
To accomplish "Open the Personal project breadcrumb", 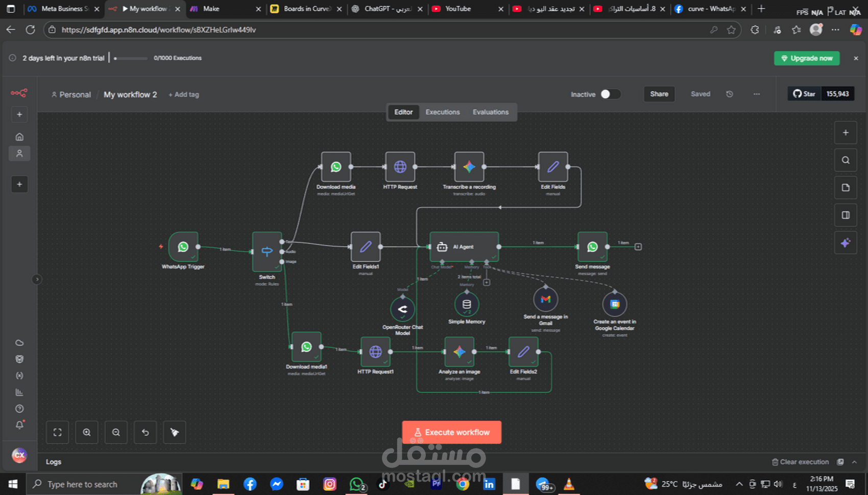I will point(71,94).
